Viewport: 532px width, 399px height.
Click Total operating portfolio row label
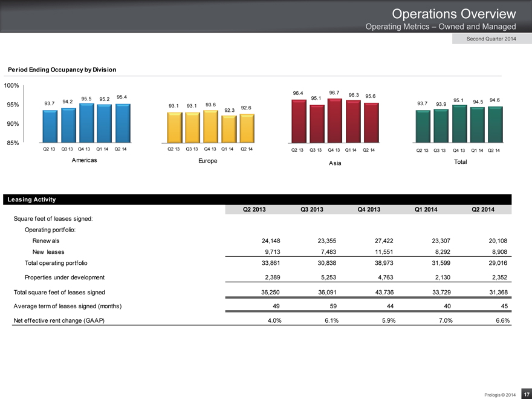[x=56, y=263]
